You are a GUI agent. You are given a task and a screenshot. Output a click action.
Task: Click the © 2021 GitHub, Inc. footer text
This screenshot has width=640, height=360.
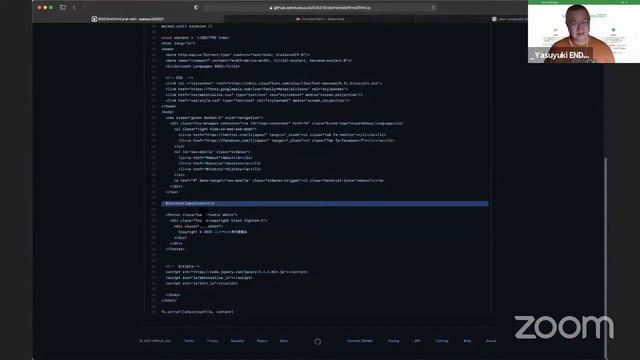155,341
